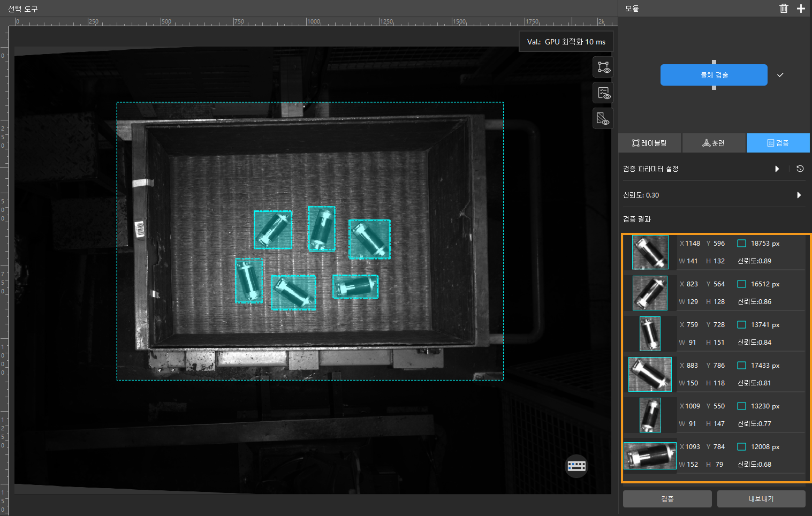Reset validation parameters with the history icon
This screenshot has width=812, height=516.
click(800, 169)
